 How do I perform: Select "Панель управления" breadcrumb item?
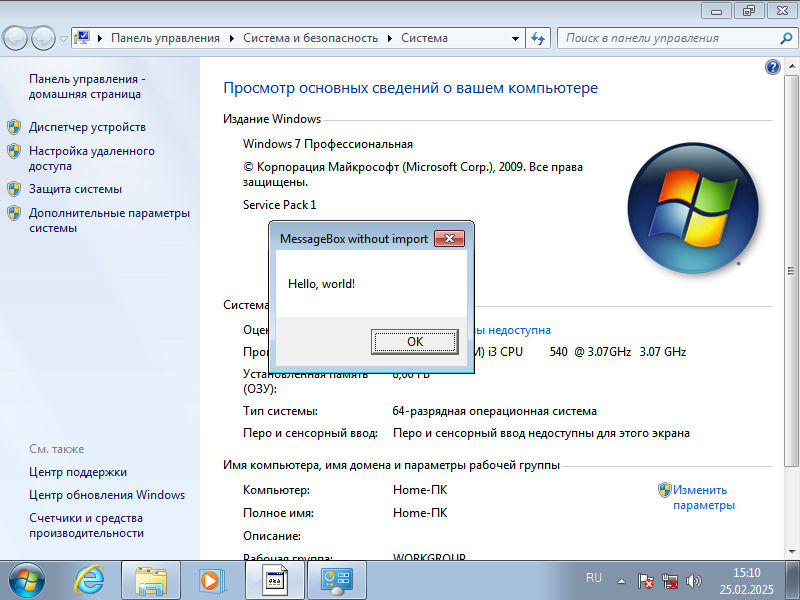tap(165, 38)
